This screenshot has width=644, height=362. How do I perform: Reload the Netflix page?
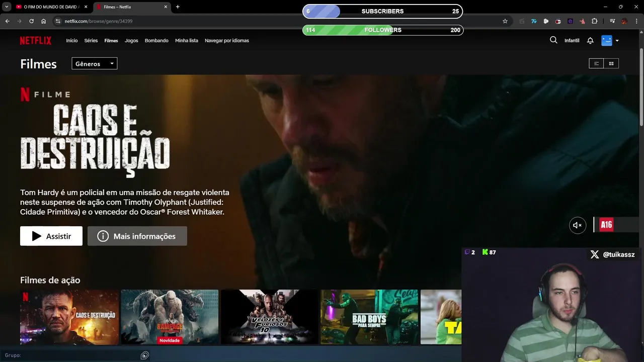pos(31,21)
